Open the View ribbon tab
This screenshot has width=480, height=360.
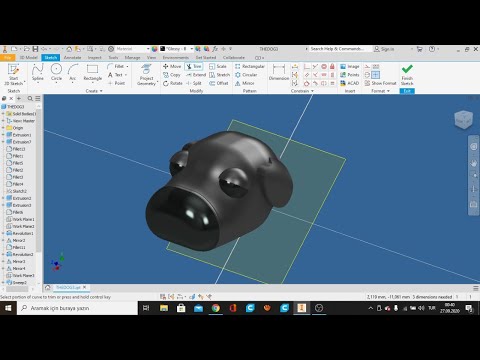[x=151, y=58]
